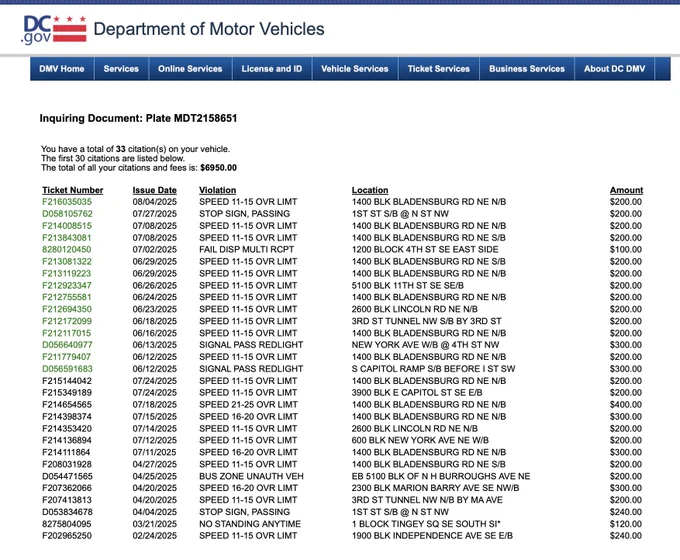This screenshot has width=680, height=560.
Task: Open ticket F212172099
Action: pos(67,321)
